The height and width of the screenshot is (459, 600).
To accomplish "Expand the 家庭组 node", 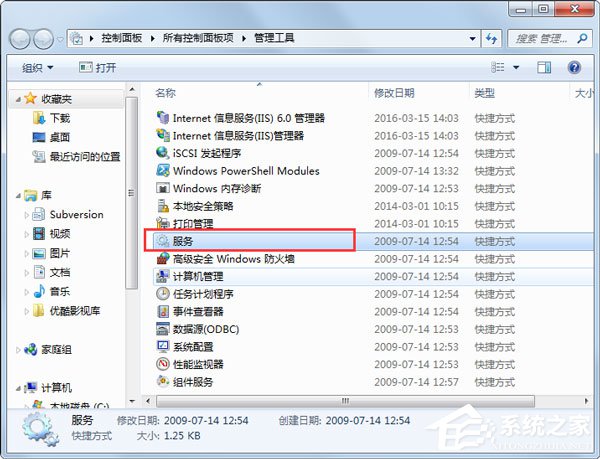I will point(18,350).
